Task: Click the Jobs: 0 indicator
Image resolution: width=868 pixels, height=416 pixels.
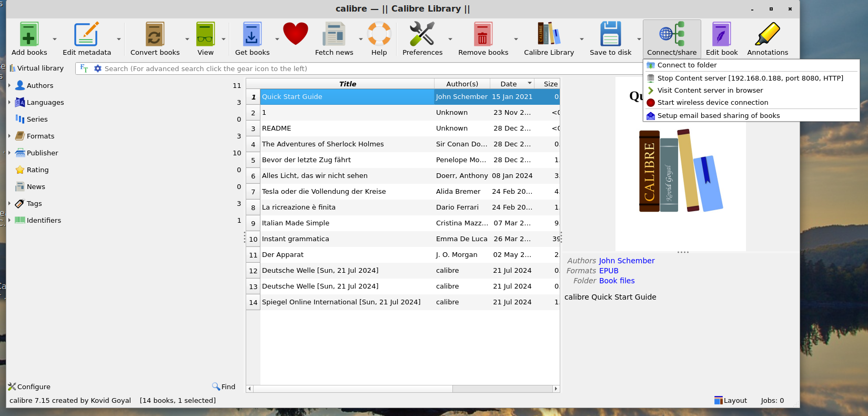Action: 772,400
